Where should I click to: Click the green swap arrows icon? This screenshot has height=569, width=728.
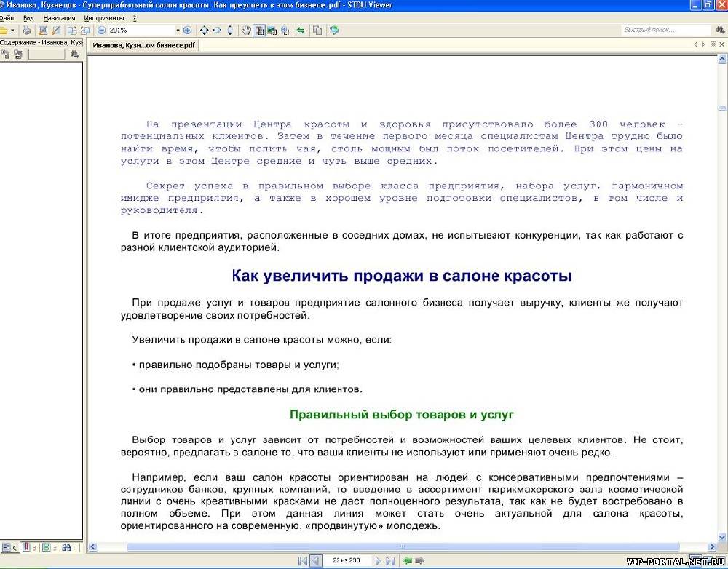[301, 30]
